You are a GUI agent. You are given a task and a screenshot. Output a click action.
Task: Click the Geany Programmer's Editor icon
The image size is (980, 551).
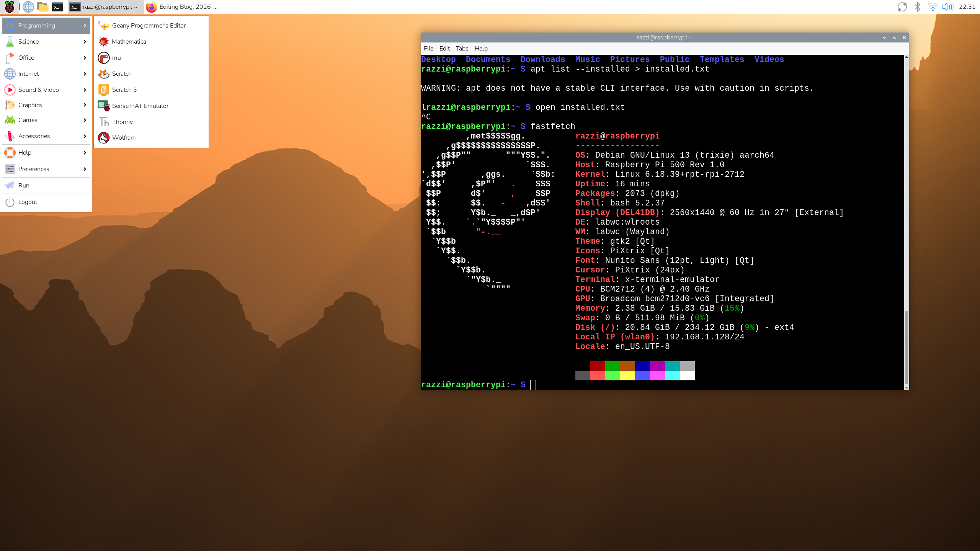point(104,26)
